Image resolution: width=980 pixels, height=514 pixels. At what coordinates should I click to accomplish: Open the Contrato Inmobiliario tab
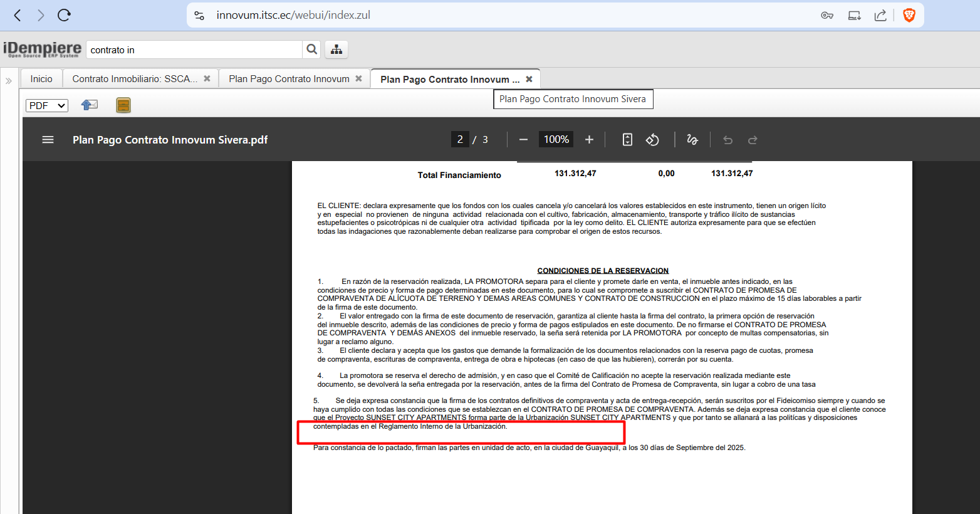point(135,79)
